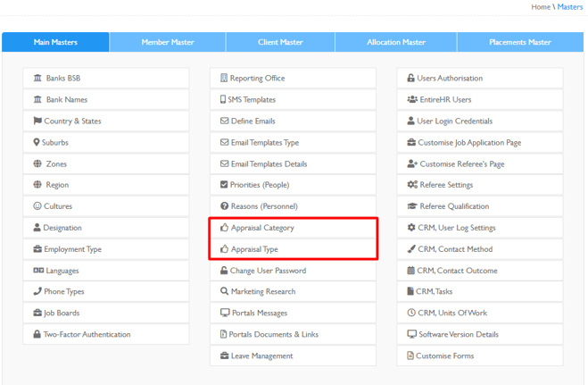The image size is (588, 385).
Task: Open the Users Authorisation master
Action: [x=480, y=78]
